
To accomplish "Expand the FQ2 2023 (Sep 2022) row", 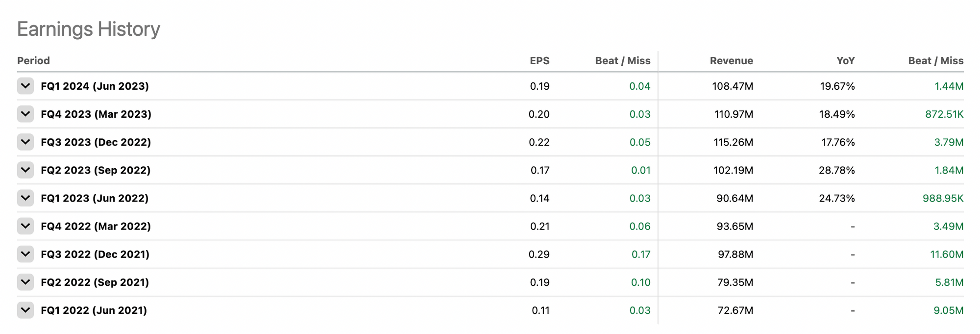I will pos(25,170).
